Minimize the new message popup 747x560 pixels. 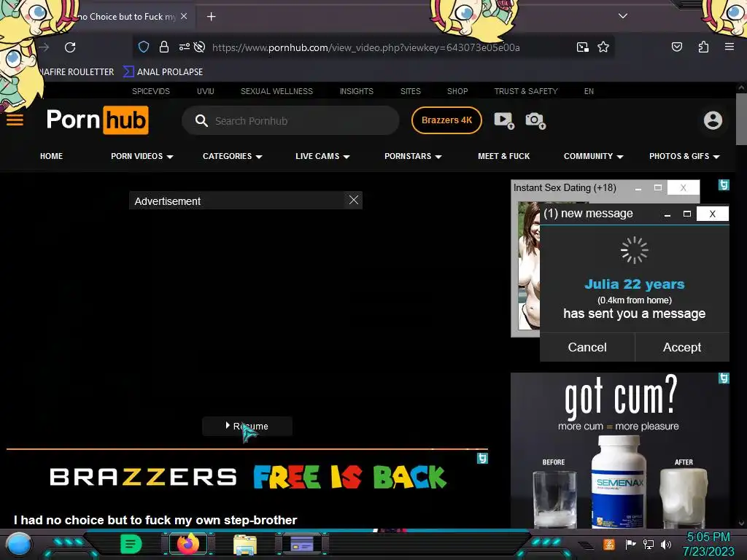[x=667, y=214]
